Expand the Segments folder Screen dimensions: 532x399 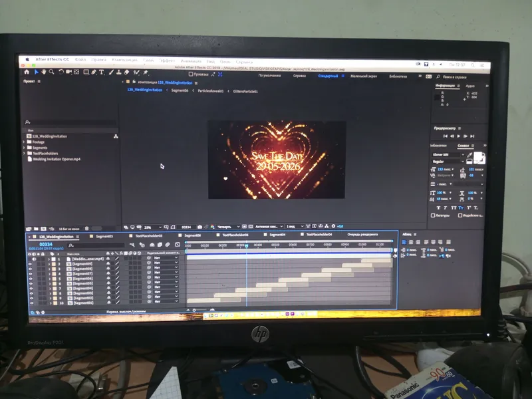point(25,148)
